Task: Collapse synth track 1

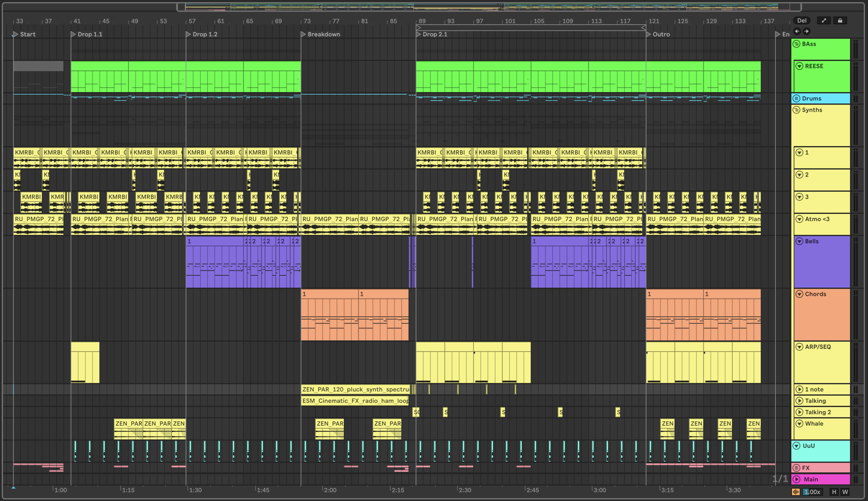Action: pyautogui.click(x=800, y=152)
